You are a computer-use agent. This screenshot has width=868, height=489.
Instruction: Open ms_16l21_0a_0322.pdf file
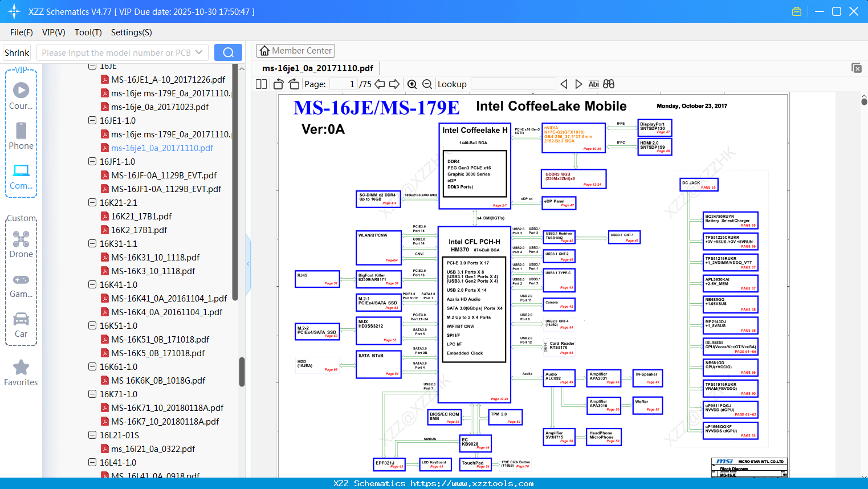pyautogui.click(x=153, y=449)
